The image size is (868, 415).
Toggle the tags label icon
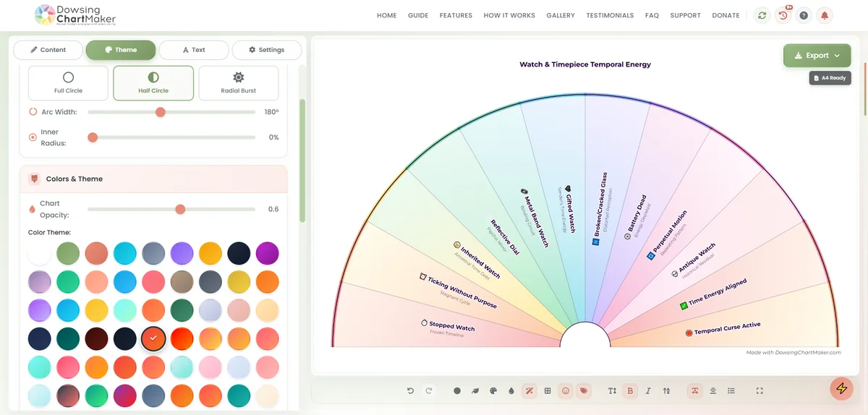tap(584, 390)
